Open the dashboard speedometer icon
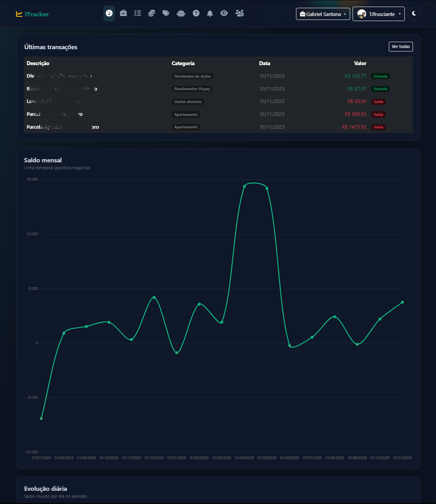 click(109, 14)
